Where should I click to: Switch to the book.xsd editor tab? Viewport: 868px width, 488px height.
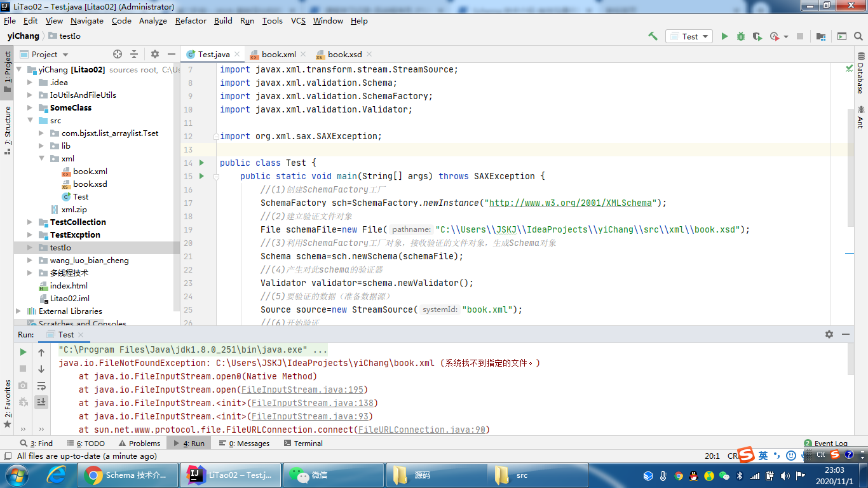343,55
